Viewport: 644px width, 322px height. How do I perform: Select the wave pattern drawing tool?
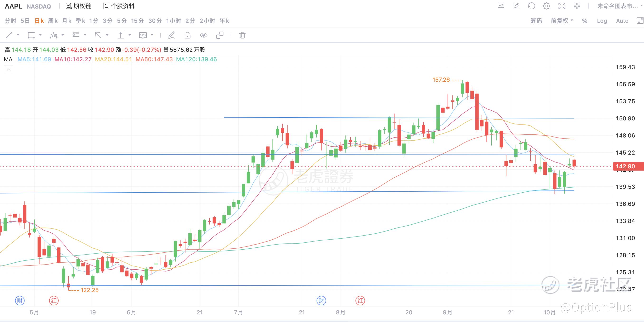pos(53,35)
